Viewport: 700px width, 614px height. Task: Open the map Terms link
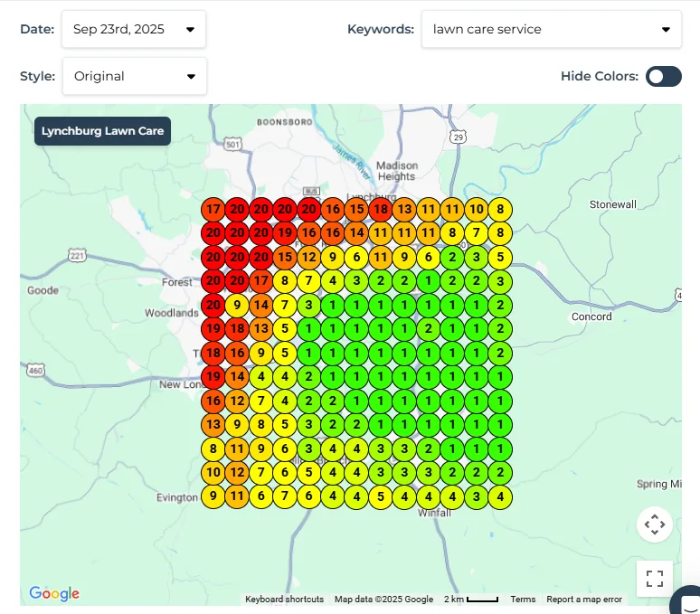pos(523,600)
